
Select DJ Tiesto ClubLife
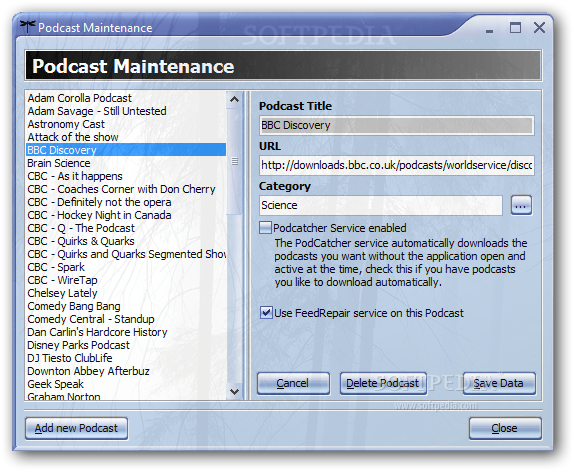click(x=126, y=358)
